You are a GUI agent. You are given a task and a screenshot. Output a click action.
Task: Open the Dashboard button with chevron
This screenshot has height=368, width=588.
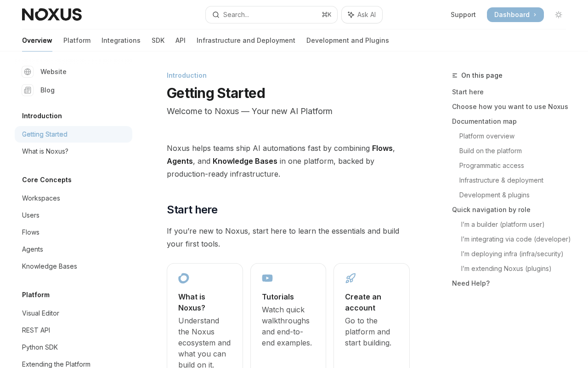(515, 15)
